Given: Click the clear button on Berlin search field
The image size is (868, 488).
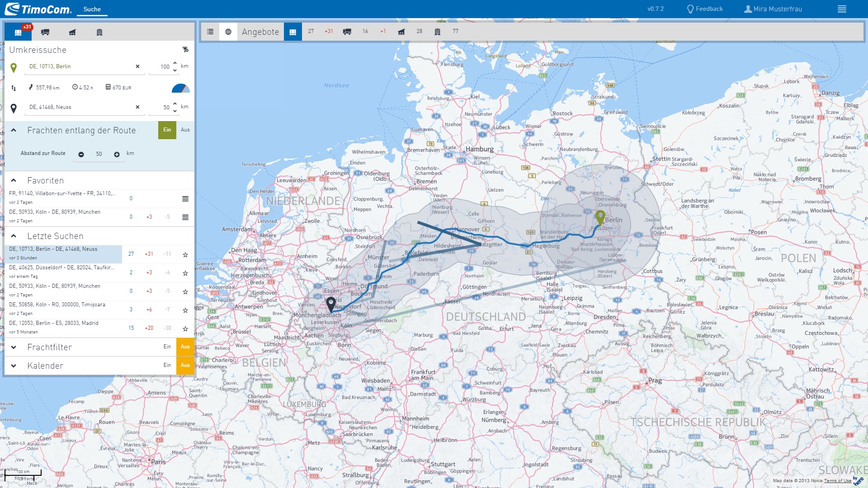Looking at the screenshot, I should (138, 67).
